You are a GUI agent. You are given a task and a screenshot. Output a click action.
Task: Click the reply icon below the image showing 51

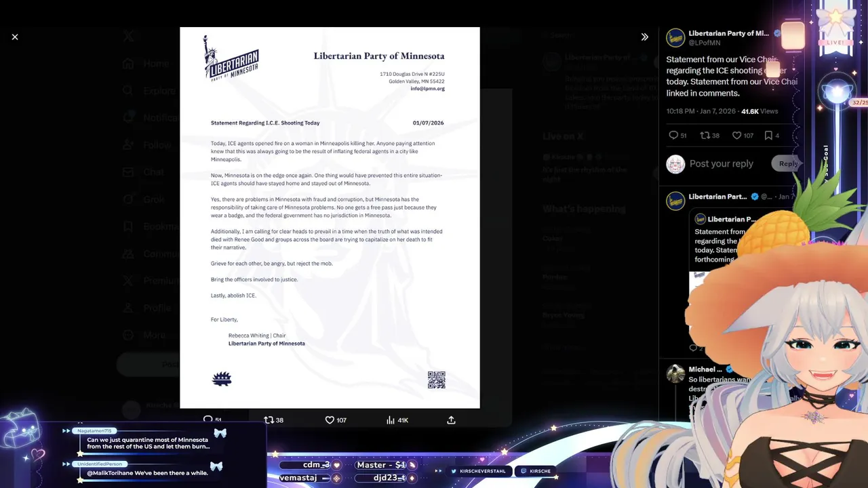coord(208,420)
